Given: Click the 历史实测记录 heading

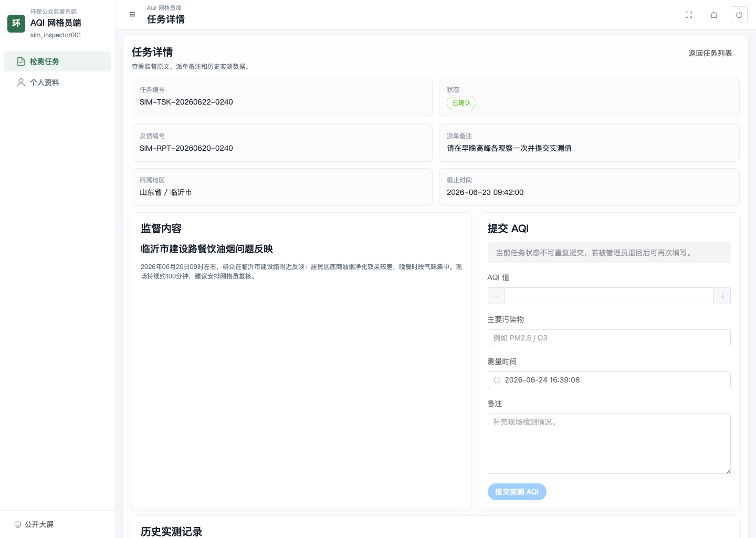Looking at the screenshot, I should (172, 531).
